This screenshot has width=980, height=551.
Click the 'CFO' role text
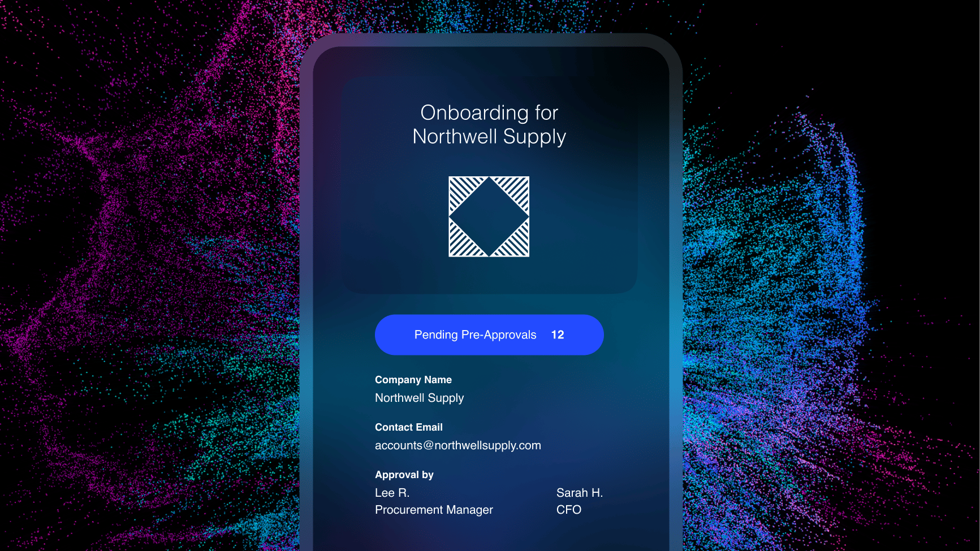(569, 510)
